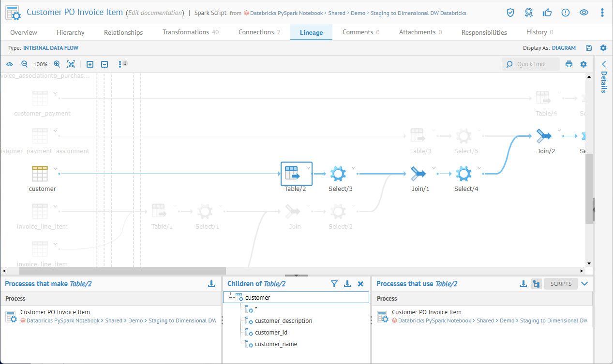
Task: Click the fit-to-screen icon in toolbar
Action: [71, 64]
